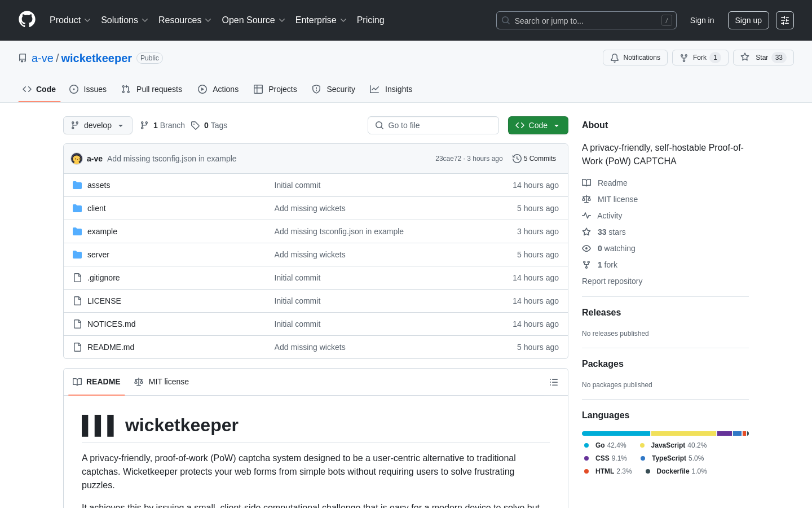Click the branch icon next to 1 Branch
The image size is (812, 508).
(144, 125)
